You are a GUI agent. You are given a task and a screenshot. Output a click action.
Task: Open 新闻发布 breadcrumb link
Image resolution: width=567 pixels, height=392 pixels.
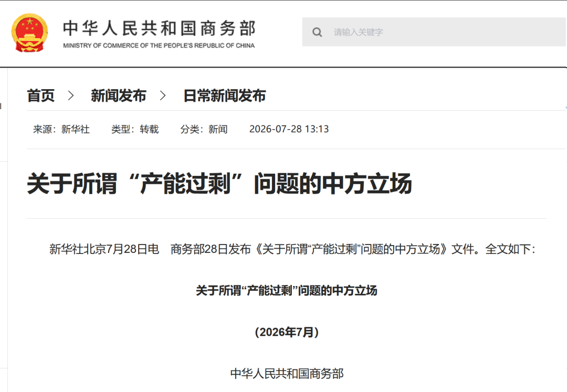pos(119,96)
